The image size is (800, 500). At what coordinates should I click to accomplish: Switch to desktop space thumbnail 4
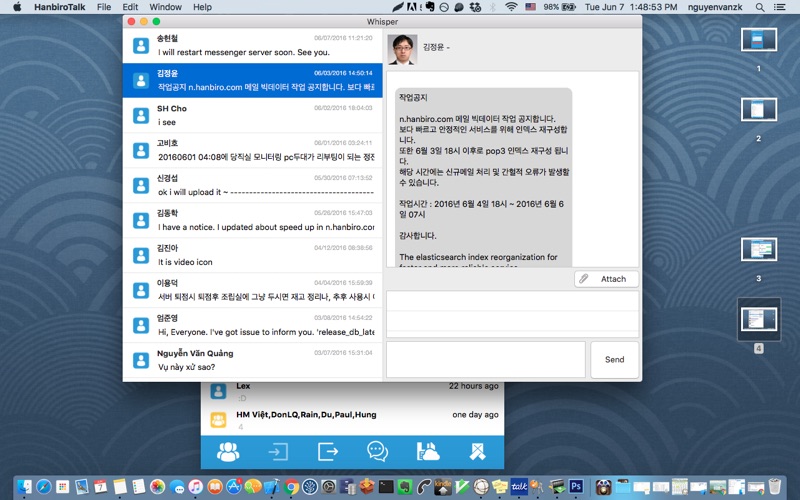[759, 319]
